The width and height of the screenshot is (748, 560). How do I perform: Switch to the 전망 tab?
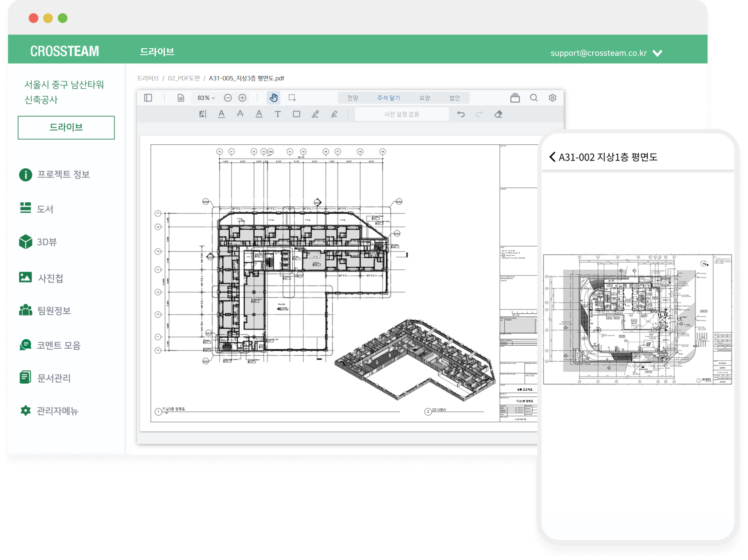pyautogui.click(x=352, y=98)
